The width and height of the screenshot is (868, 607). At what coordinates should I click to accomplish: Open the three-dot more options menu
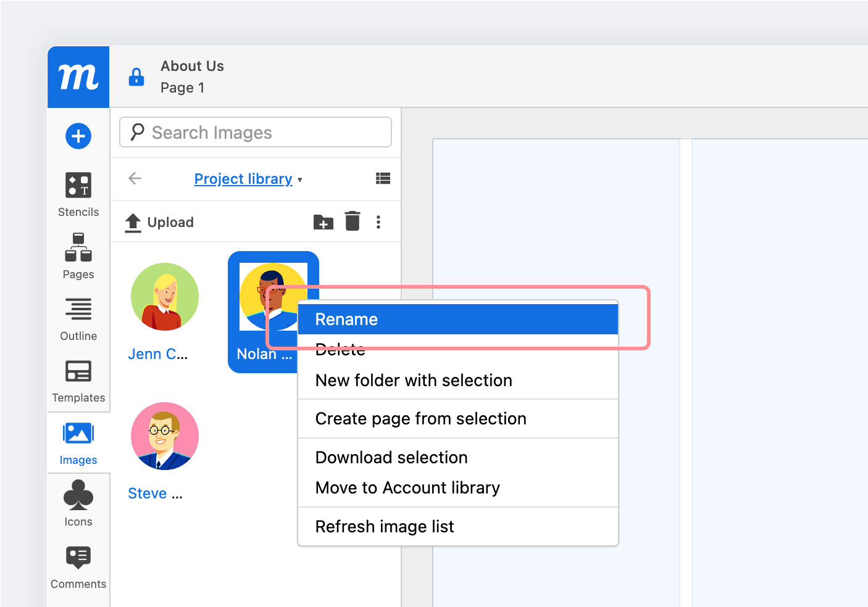(x=378, y=222)
